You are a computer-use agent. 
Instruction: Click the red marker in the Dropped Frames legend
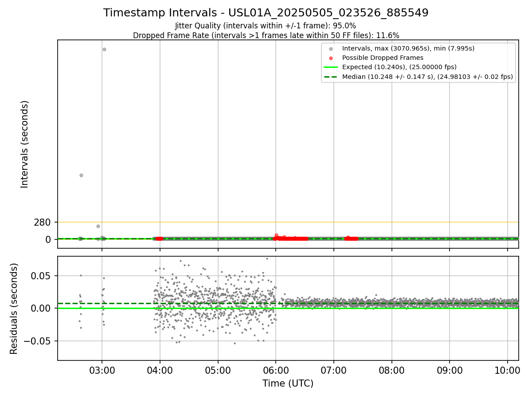coord(331,58)
